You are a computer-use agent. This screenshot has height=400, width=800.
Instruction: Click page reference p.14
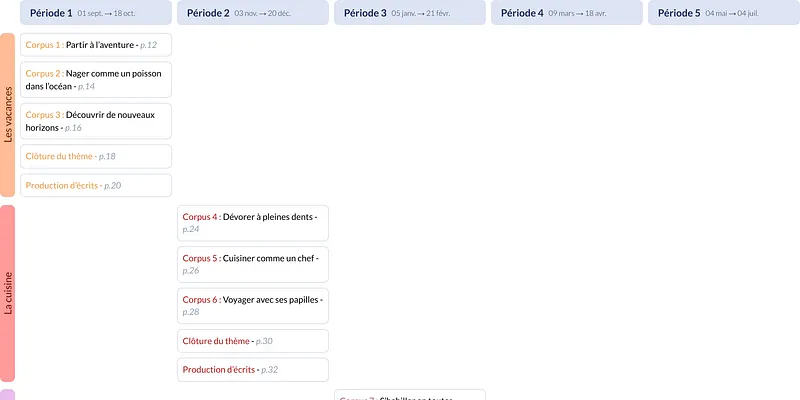click(x=86, y=86)
